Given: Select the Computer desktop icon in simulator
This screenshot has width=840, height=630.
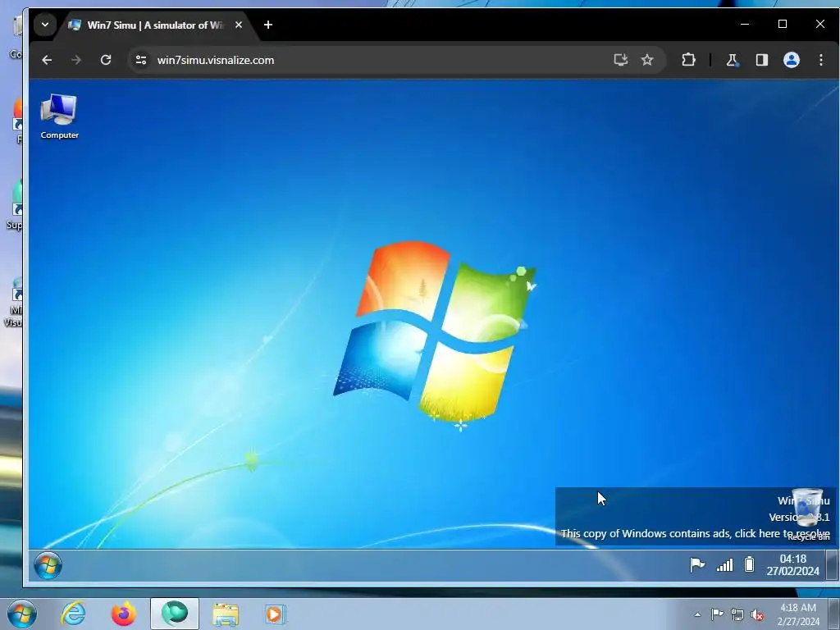Looking at the screenshot, I should (x=59, y=116).
